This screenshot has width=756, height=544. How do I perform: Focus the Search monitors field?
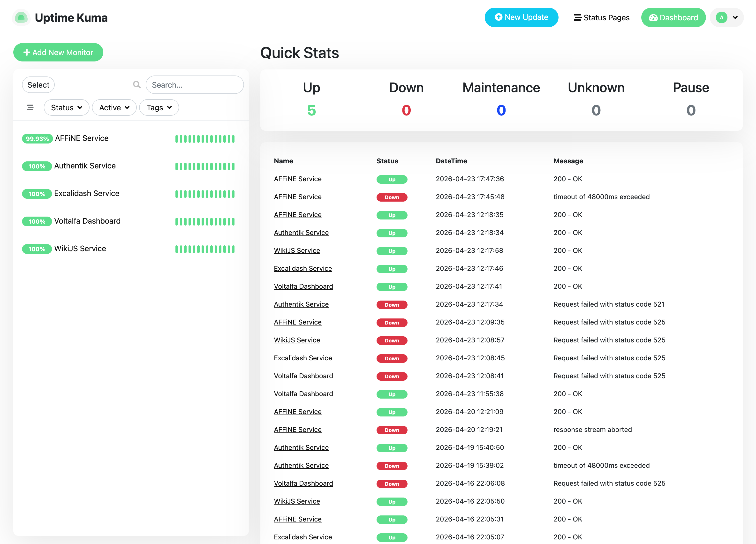195,85
